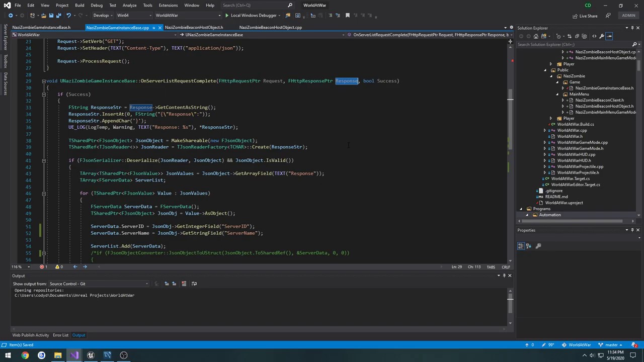
Task: Toggle the Preview Selected Items icon
Action: pyautogui.click(x=609, y=36)
